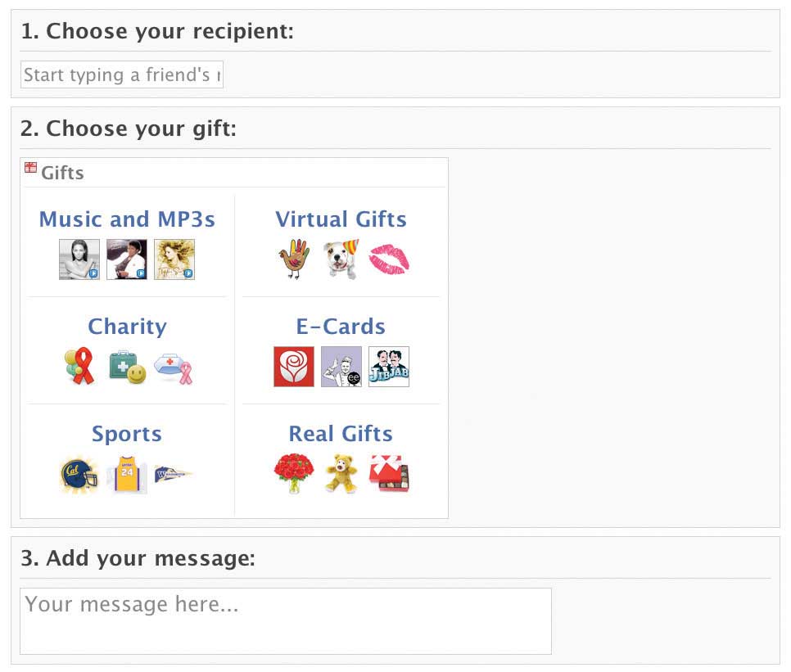Screen dimensions: 791x672
Task: Pick the red ribbon with balloons charity icon
Action: point(79,367)
